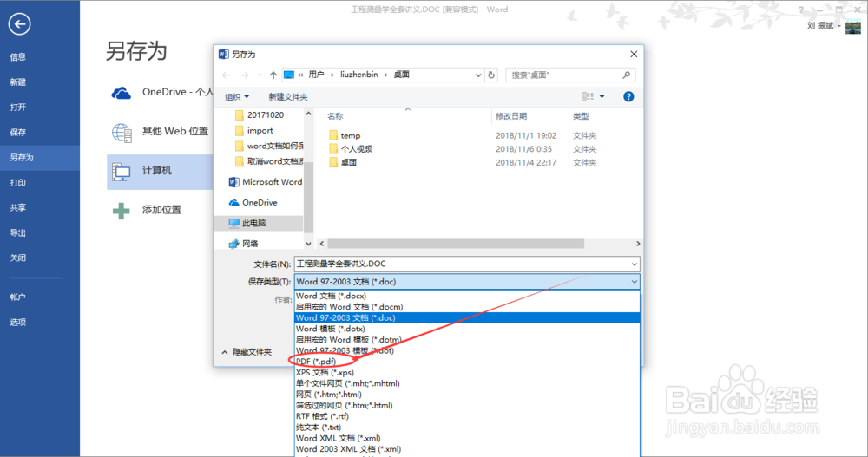Viewport: 868px width, 457px height.
Task: Expand the view options dropdown arrow
Action: (x=602, y=97)
